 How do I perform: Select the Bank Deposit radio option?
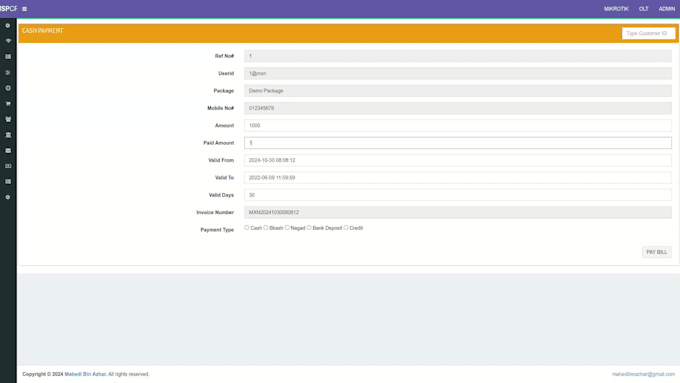(x=309, y=228)
